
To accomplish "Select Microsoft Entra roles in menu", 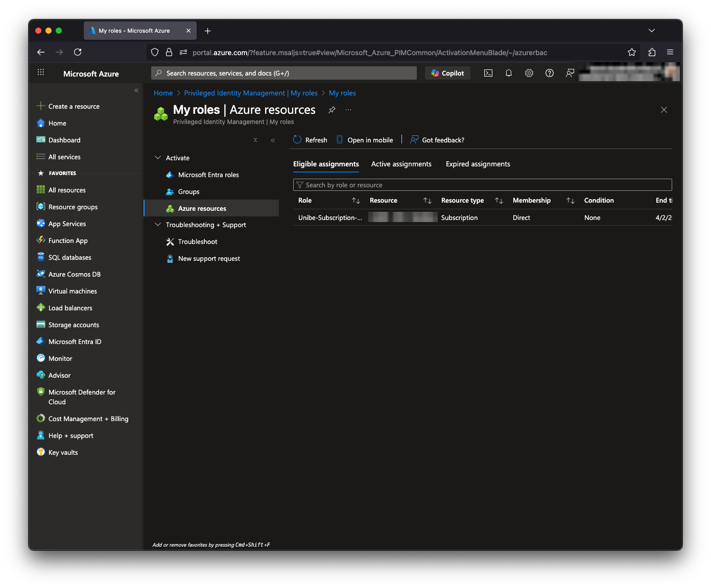I will [x=208, y=175].
